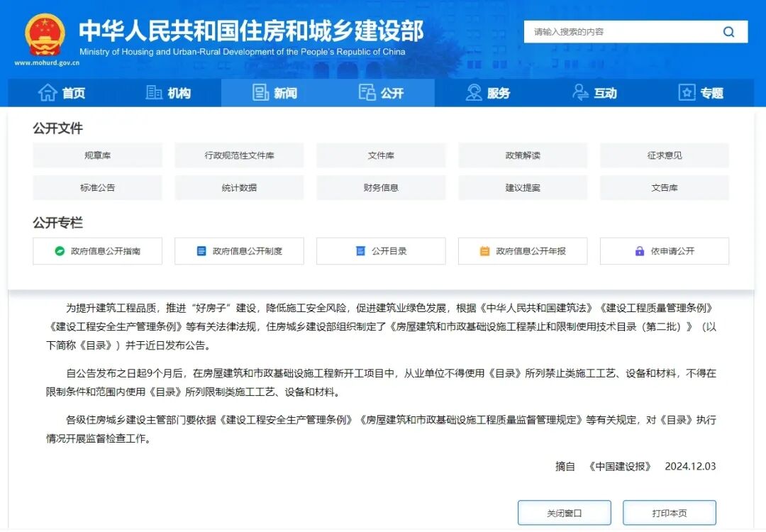
Task: Switch to the 新闻 navigation tab
Action: tap(274, 93)
